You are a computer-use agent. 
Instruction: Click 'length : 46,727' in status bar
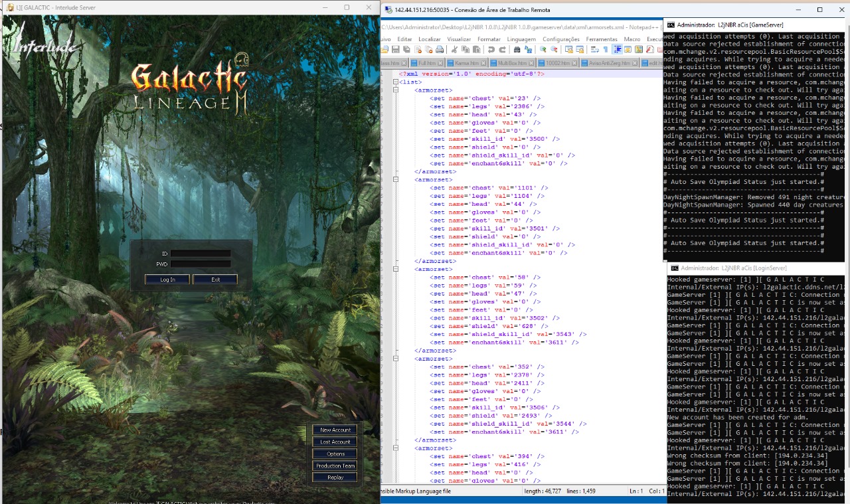pos(543,491)
